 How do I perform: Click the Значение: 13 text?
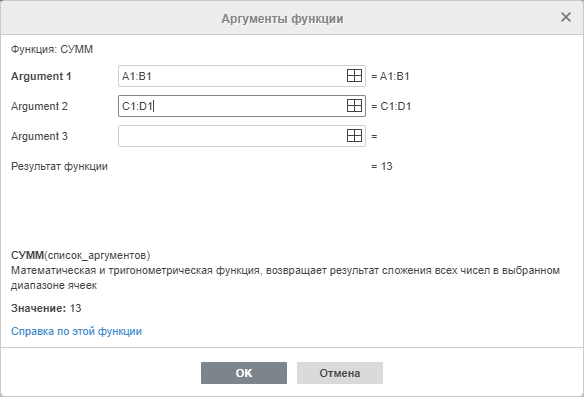click(x=46, y=308)
